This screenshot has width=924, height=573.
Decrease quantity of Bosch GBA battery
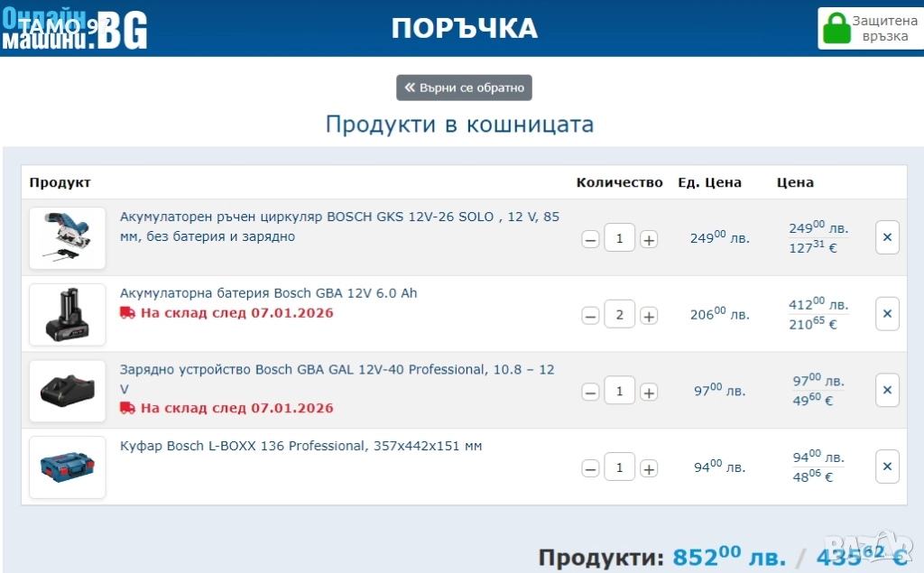(590, 316)
